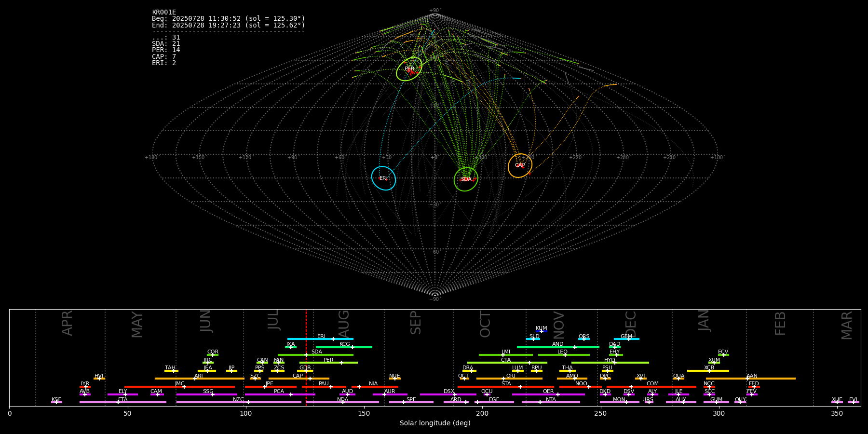Click the JUL month label
Screen dimensions: 868x434
pyautogui.click(x=273, y=320)
